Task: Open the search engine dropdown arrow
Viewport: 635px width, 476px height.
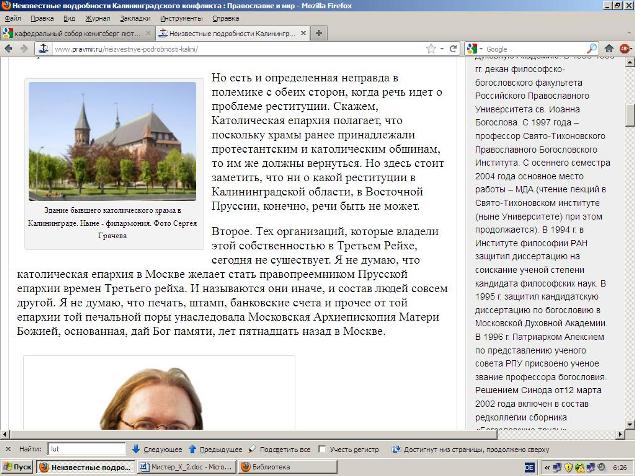Action: pyautogui.click(x=481, y=49)
